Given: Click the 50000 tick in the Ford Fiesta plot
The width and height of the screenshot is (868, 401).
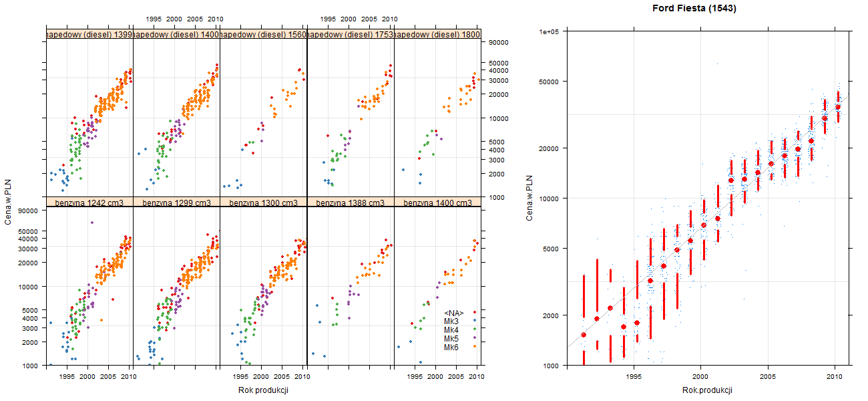Looking at the screenshot, I should [549, 82].
